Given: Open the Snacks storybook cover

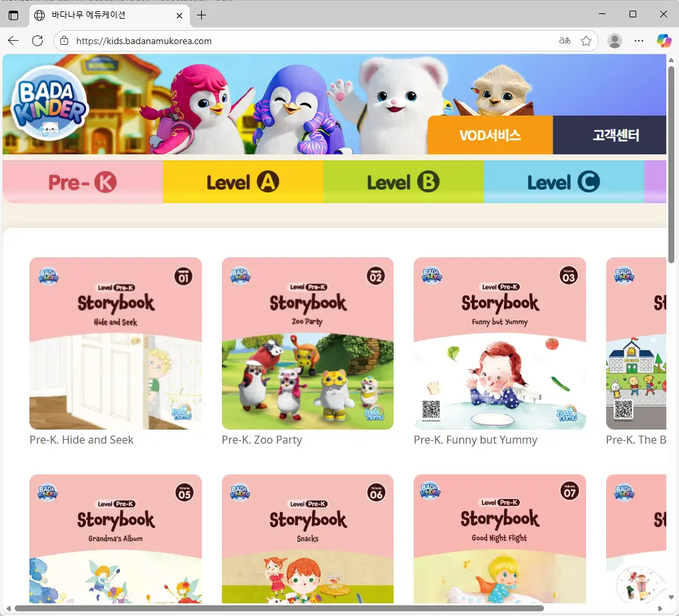Looking at the screenshot, I should pyautogui.click(x=307, y=539).
